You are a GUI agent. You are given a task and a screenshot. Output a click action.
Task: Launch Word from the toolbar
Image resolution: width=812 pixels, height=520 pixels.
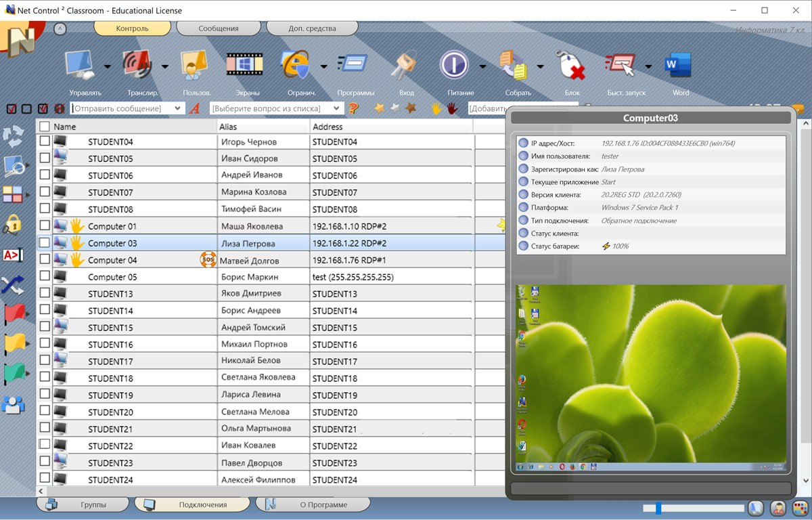[678, 66]
